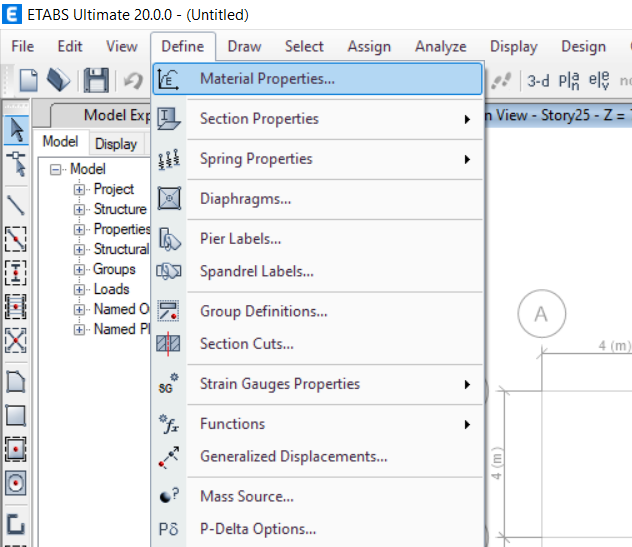Click the Spandrel Labels icon
This screenshot has height=547, width=632.
click(x=169, y=271)
